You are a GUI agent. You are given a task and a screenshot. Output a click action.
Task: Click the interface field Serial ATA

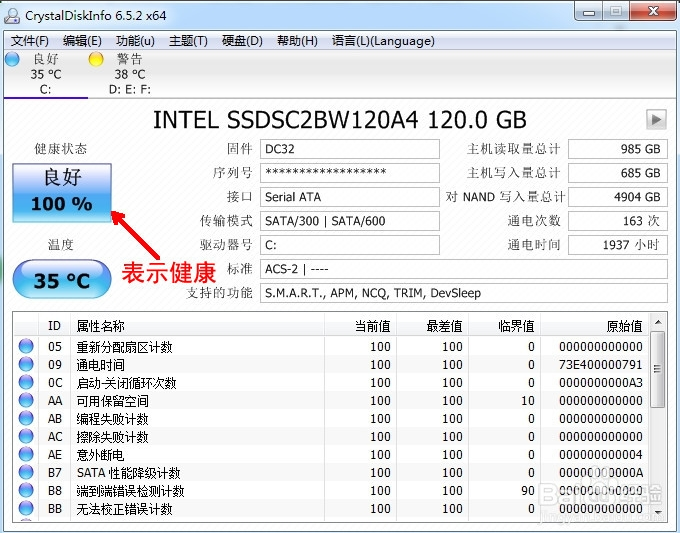[x=350, y=197]
